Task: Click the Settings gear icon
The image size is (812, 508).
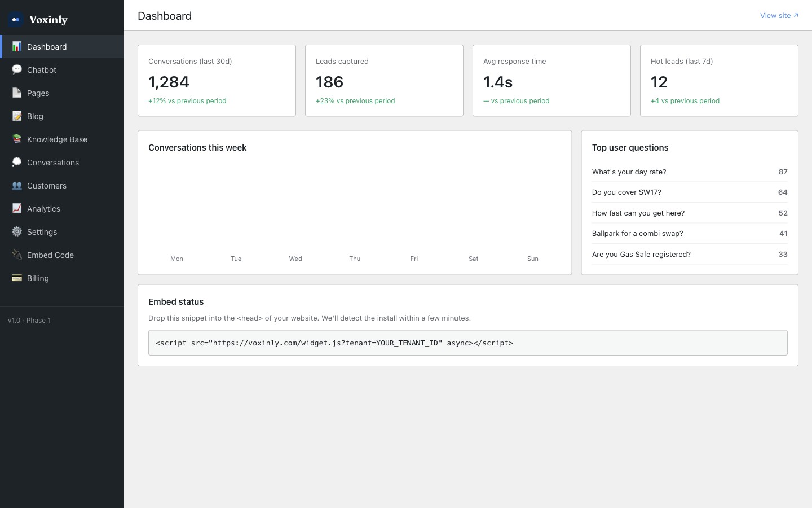Action: tap(17, 232)
